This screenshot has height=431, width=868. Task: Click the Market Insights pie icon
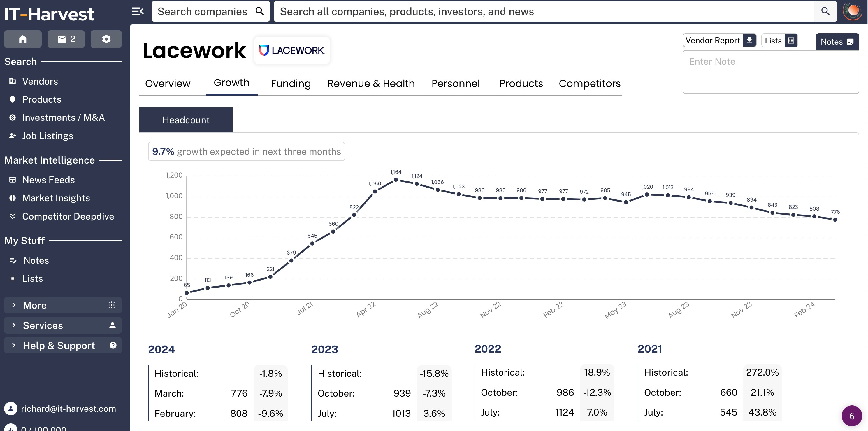tap(13, 198)
